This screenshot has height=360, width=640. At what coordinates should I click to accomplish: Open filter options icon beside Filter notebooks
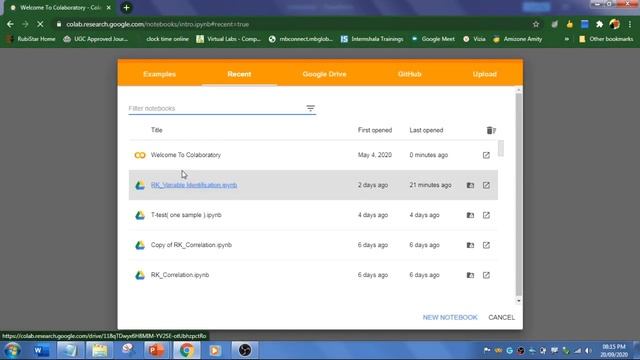click(x=310, y=108)
